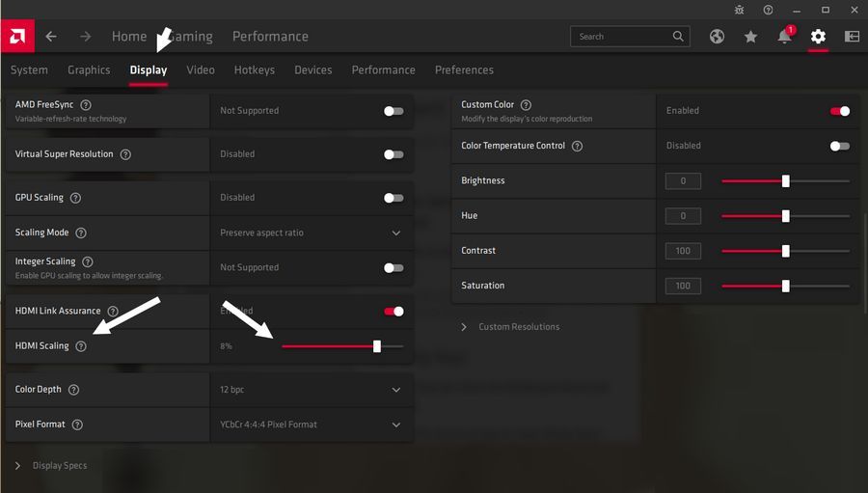Show Color Temperature Control help icon

pyautogui.click(x=577, y=146)
